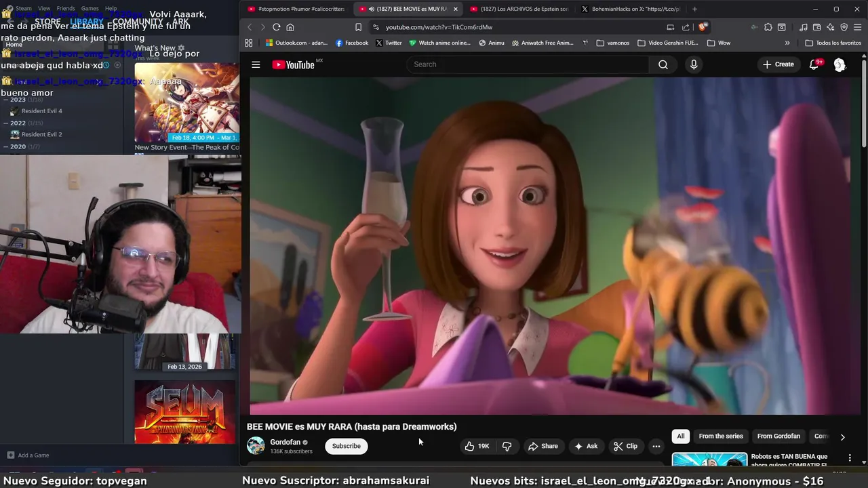Open the Brave VPN shield icon
The width and height of the screenshot is (868, 488).
coord(844,27)
